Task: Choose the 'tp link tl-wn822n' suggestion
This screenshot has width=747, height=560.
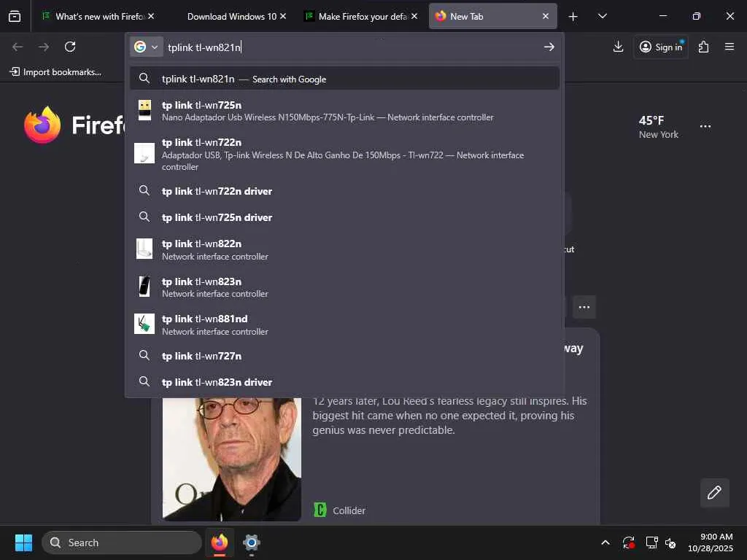Action: click(344, 249)
